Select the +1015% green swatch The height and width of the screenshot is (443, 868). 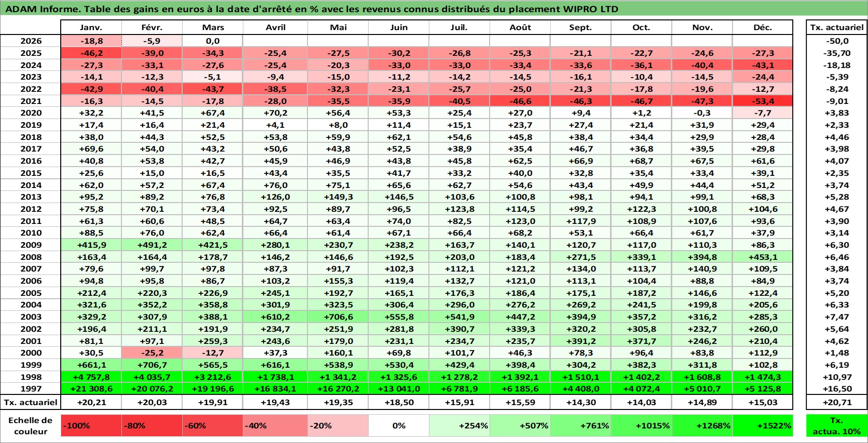(642, 426)
